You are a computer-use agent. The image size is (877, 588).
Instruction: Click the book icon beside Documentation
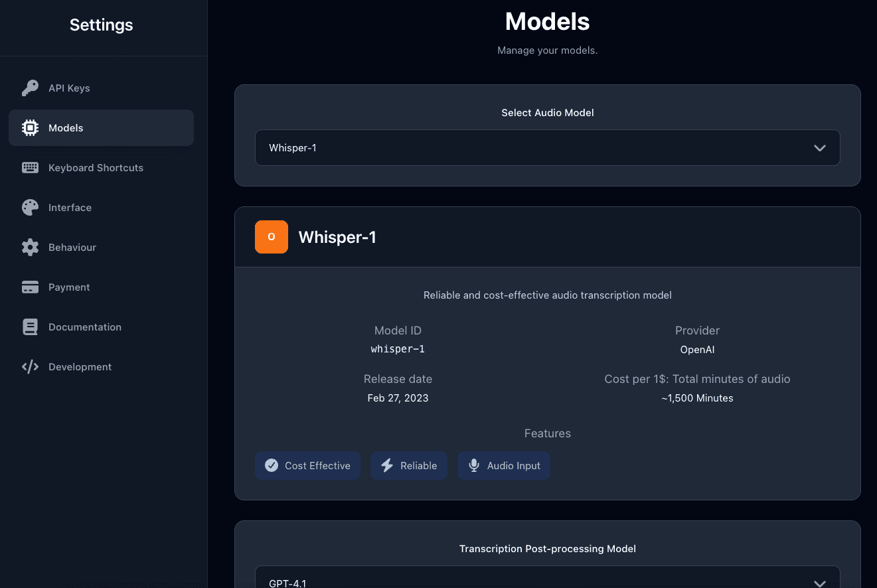point(30,327)
